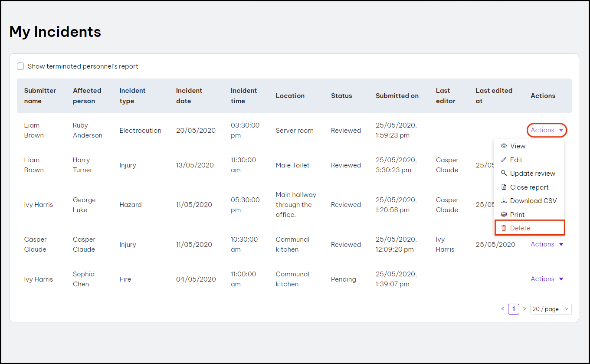Choose Close report from the actions menu
Viewport: 590px width, 364px height.
[x=529, y=187]
